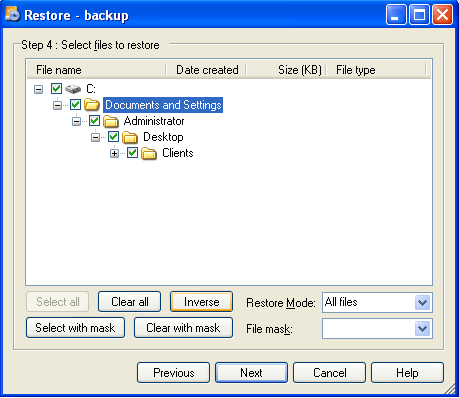
Task: Sort by File name column header
Action: click(x=96, y=70)
